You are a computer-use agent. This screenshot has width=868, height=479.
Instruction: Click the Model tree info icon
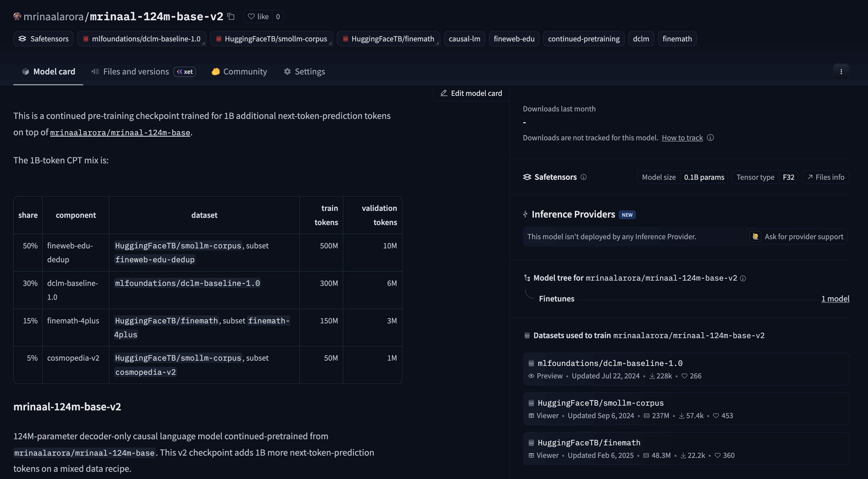pyautogui.click(x=743, y=278)
